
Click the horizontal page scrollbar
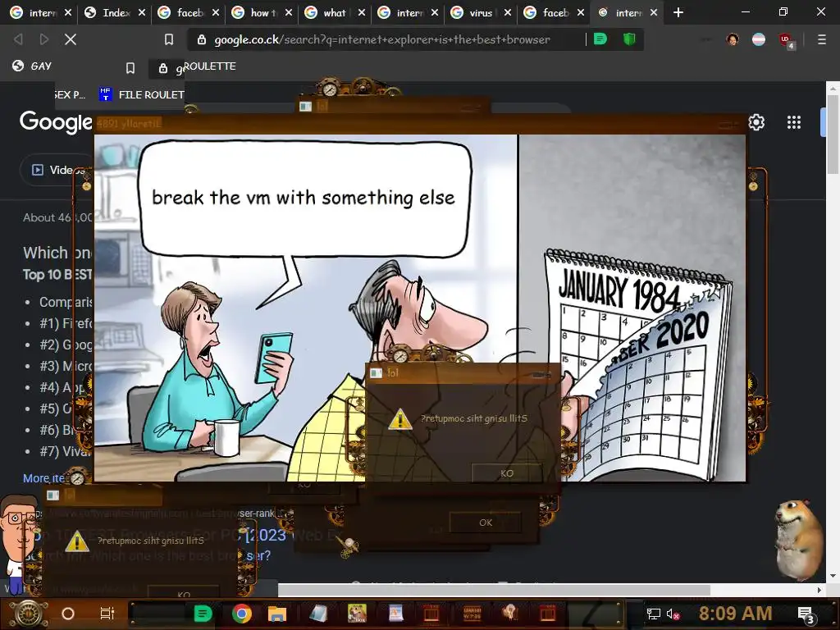494,591
